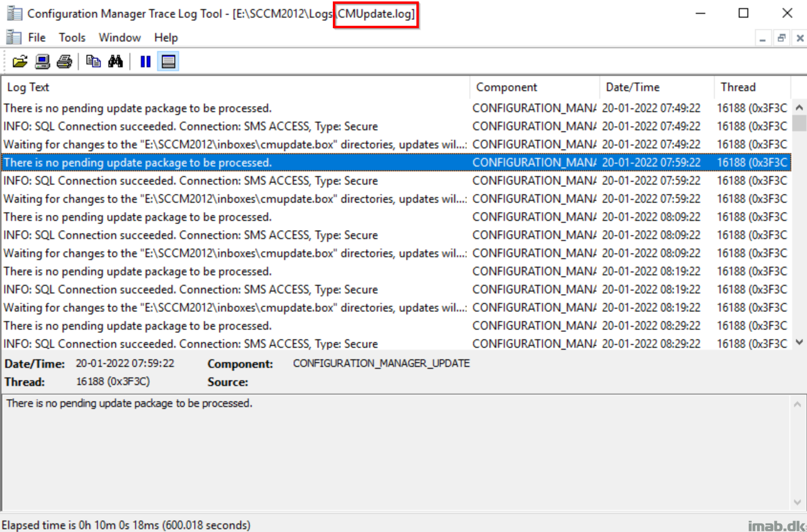Restore the inner log document window

781,38
